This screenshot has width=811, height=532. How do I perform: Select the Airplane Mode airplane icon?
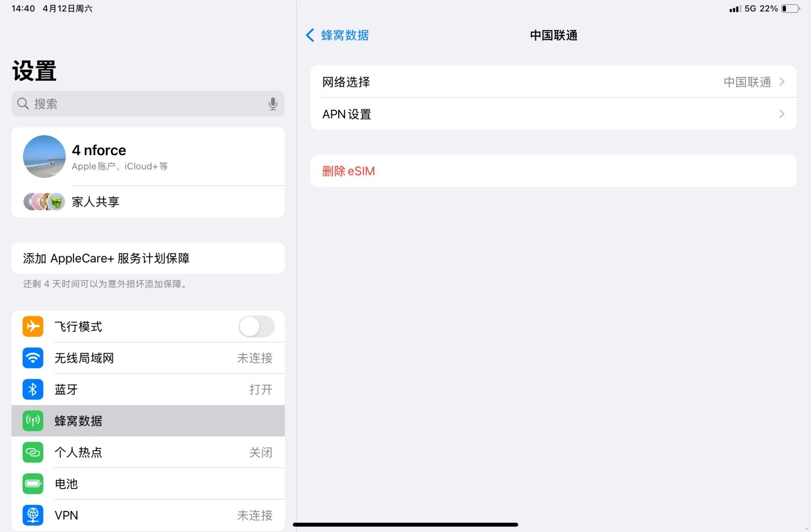point(33,326)
